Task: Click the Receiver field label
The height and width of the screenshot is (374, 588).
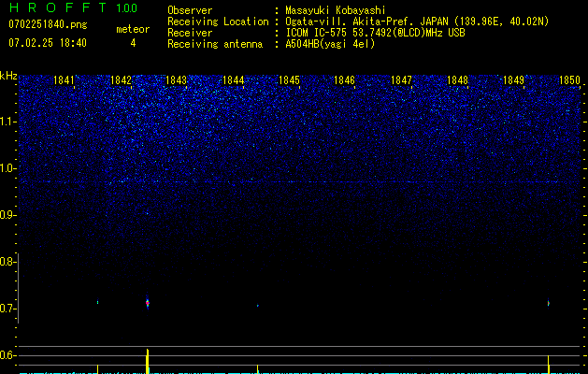Action: (190, 33)
